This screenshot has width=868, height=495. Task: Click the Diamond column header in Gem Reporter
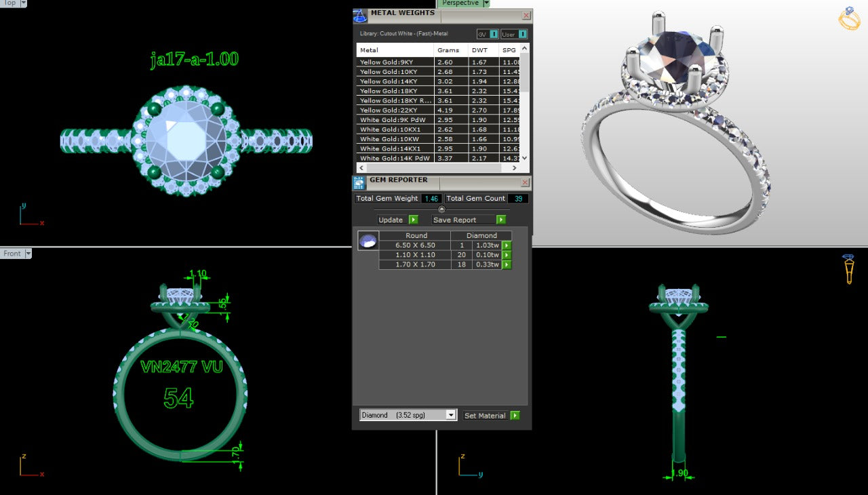pos(481,236)
